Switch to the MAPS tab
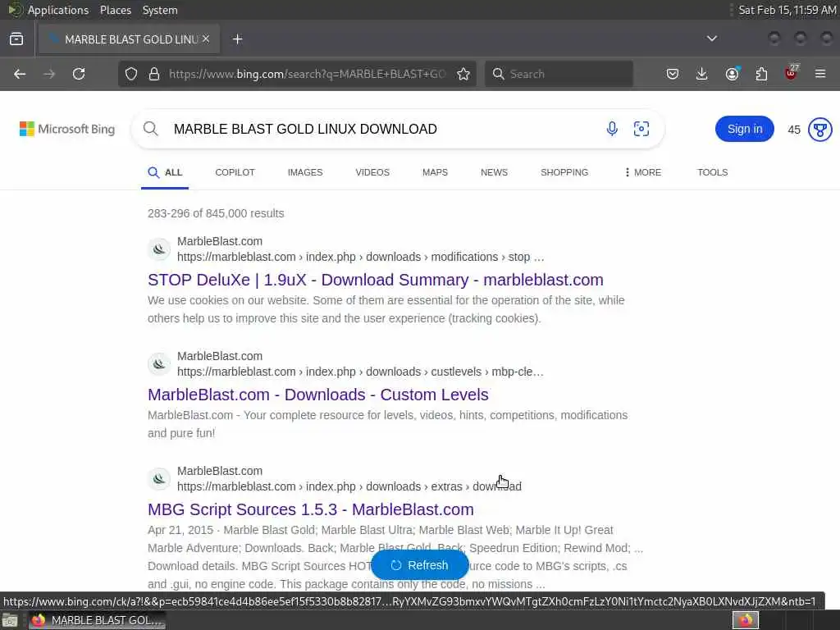Image resolution: width=840 pixels, height=630 pixels. coord(435,172)
